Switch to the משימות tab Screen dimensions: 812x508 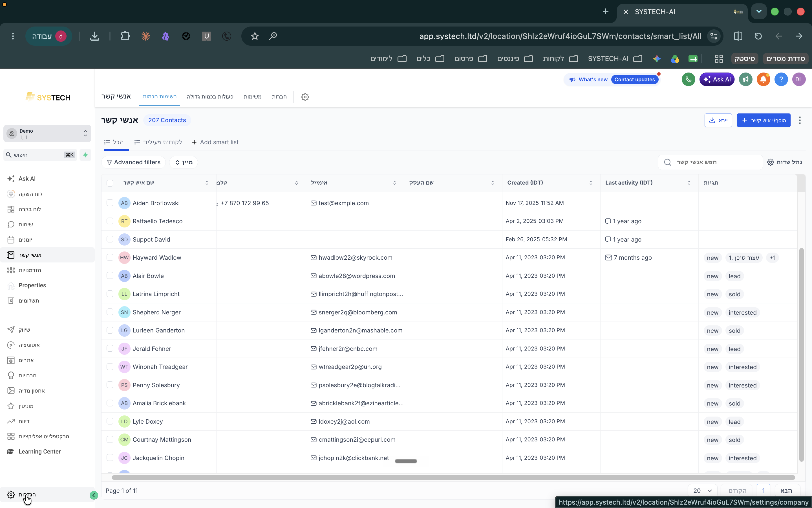[x=252, y=97]
